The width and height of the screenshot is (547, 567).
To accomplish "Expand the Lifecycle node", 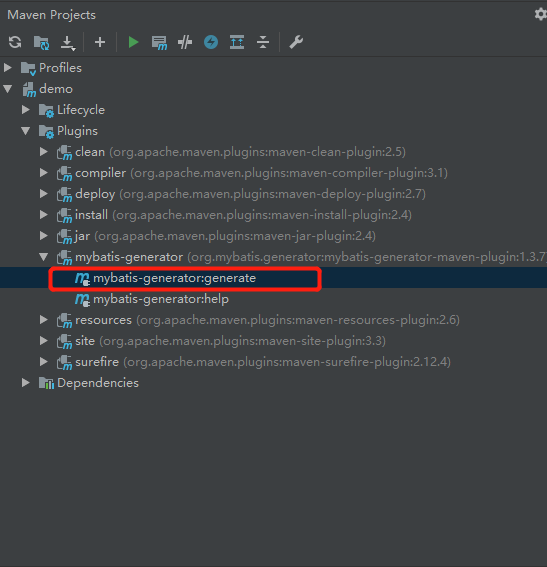I will click(x=26, y=110).
